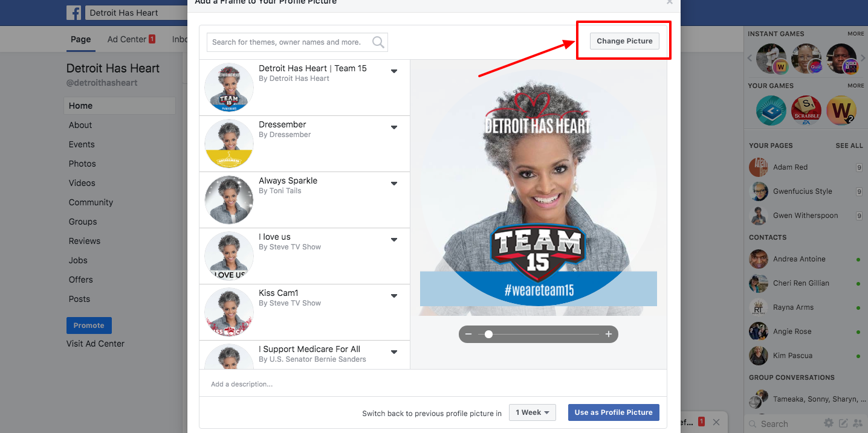This screenshot has width=868, height=433.
Task: Open Rayna Arms contact avatar
Action: 759,307
